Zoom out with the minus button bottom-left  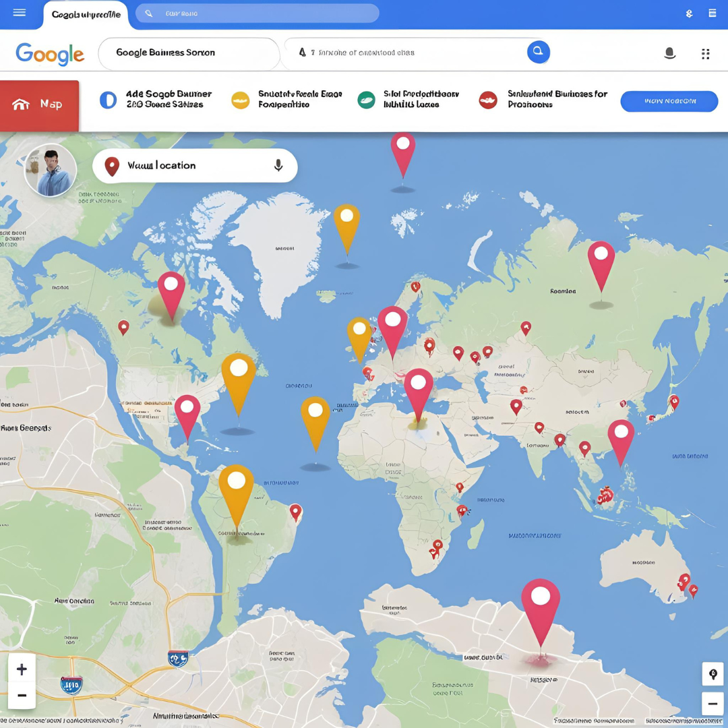tap(22, 696)
